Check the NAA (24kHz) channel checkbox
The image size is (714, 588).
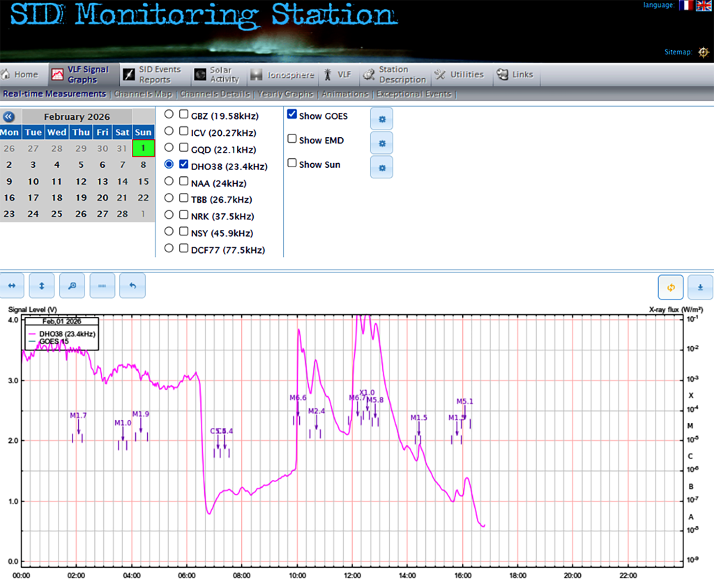[x=184, y=183]
